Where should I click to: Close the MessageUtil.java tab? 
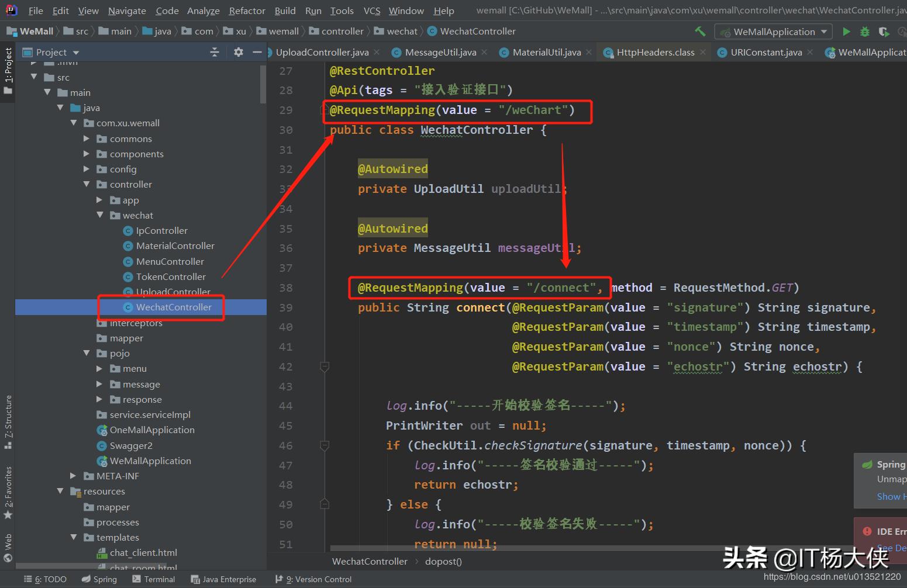485,53
